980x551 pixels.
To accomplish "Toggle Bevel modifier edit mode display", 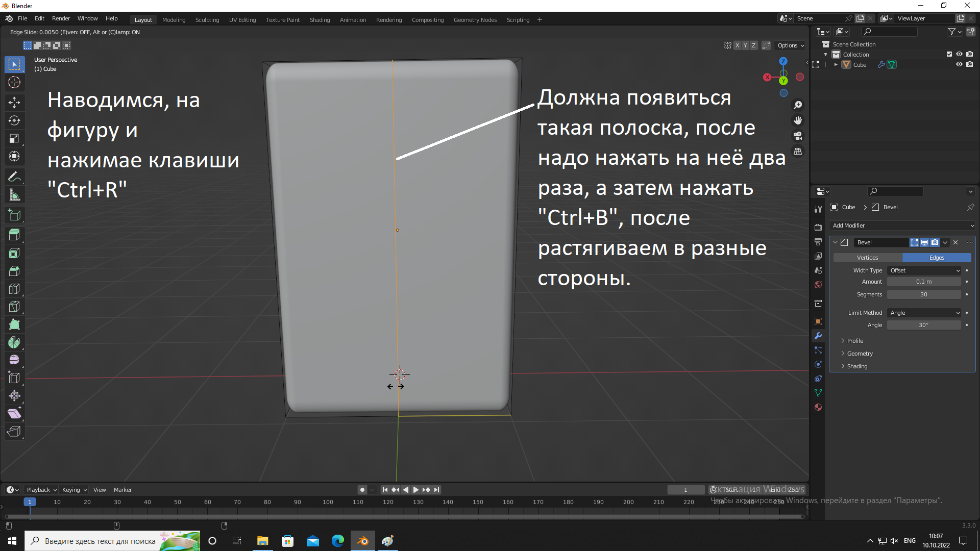I will [x=915, y=242].
